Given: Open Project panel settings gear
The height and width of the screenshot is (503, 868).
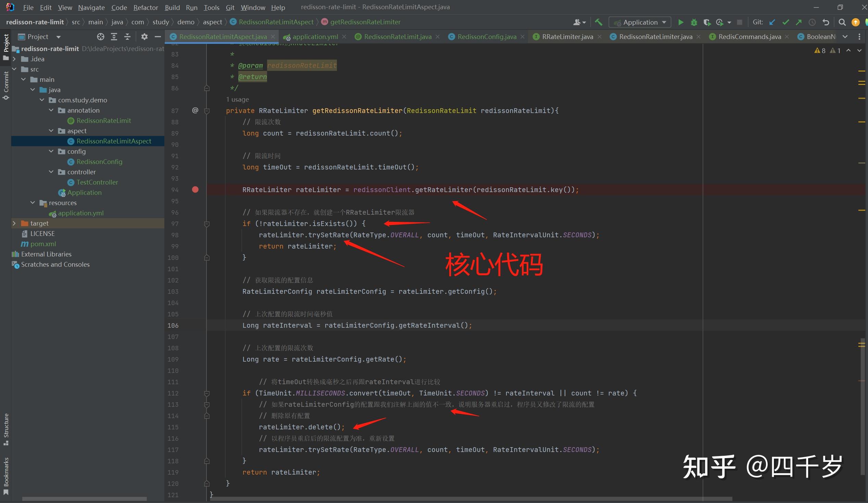Looking at the screenshot, I should pos(144,37).
